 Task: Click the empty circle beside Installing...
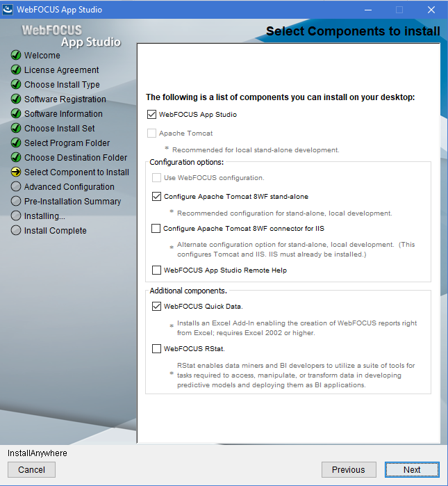pos(16,216)
